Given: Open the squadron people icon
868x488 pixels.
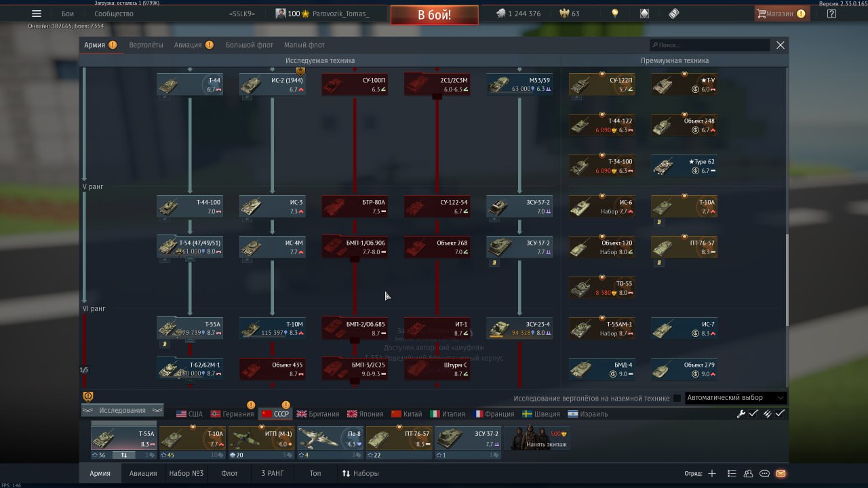Looking at the screenshot, I should coord(748,473).
